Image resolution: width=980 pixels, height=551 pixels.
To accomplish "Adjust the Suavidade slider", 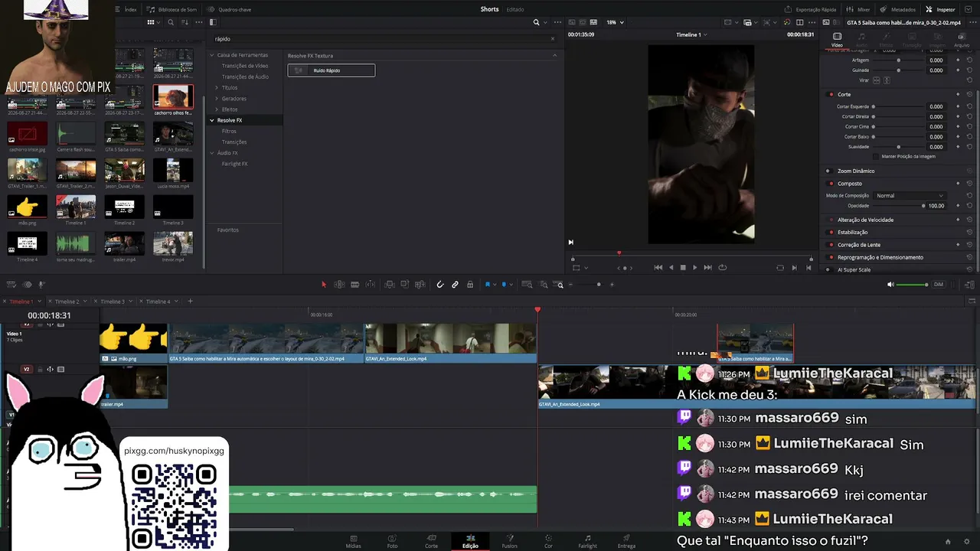I will [x=898, y=147].
